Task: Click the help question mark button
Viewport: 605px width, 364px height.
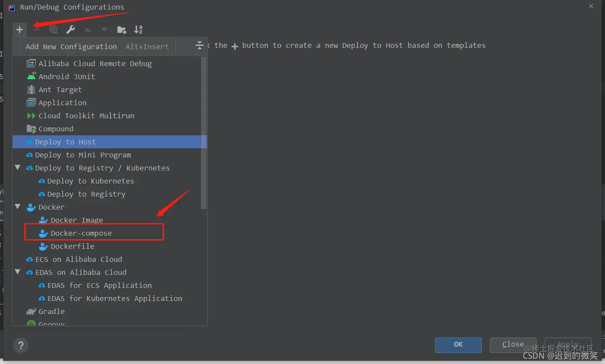Action: tap(21, 345)
